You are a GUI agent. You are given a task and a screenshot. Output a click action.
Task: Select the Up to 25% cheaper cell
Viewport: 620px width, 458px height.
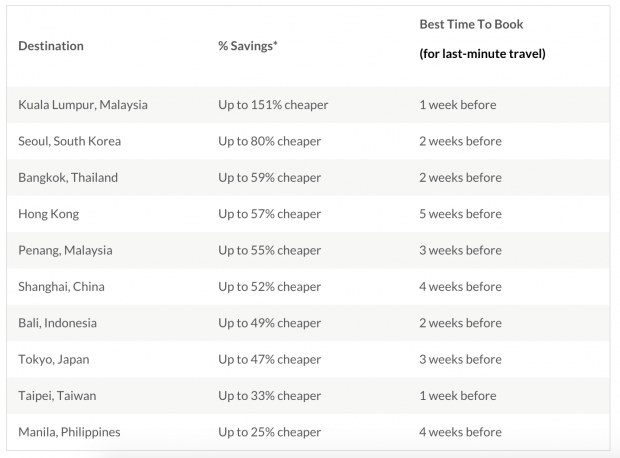(x=270, y=432)
